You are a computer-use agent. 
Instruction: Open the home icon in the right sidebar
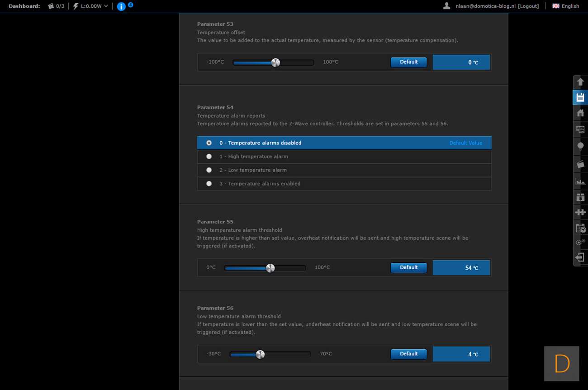580,113
